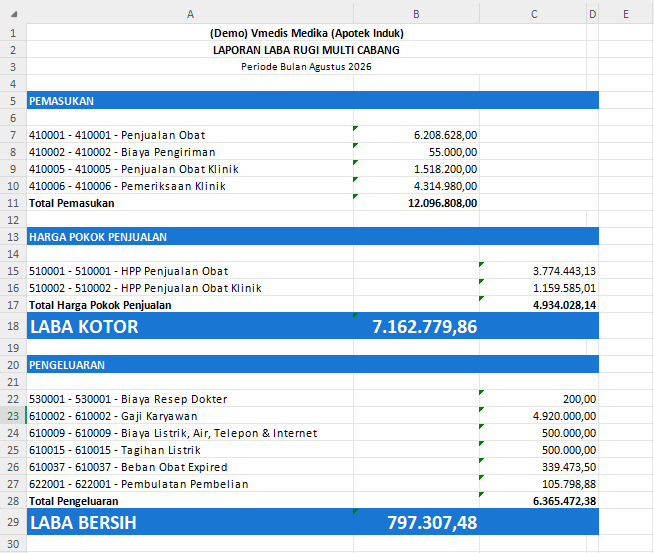
Task: Select the value 4.920.000,00
Action: (564, 416)
